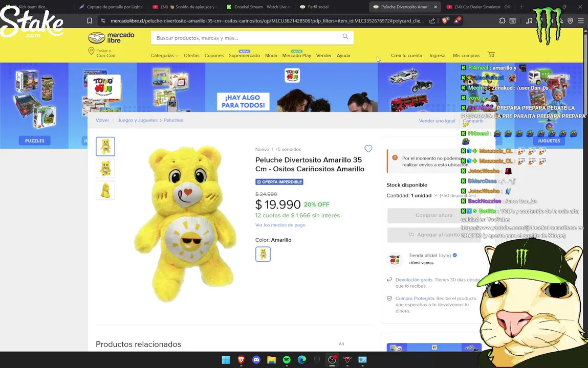Open Microsoft Edge from taskbar
Viewport: 588px width, 368px height.
tap(302, 360)
